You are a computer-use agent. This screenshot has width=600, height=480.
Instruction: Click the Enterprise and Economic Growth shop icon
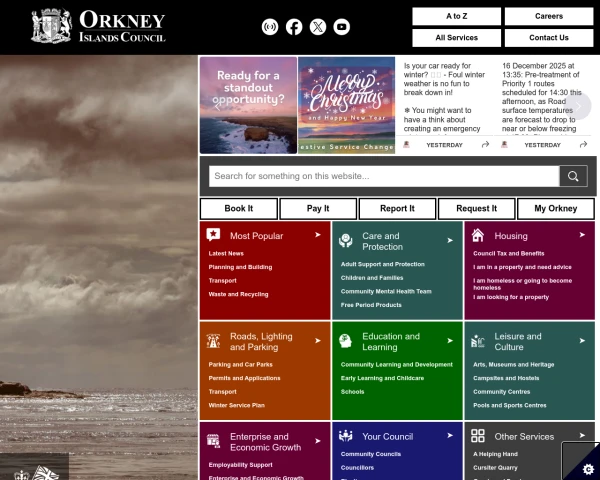click(x=213, y=441)
